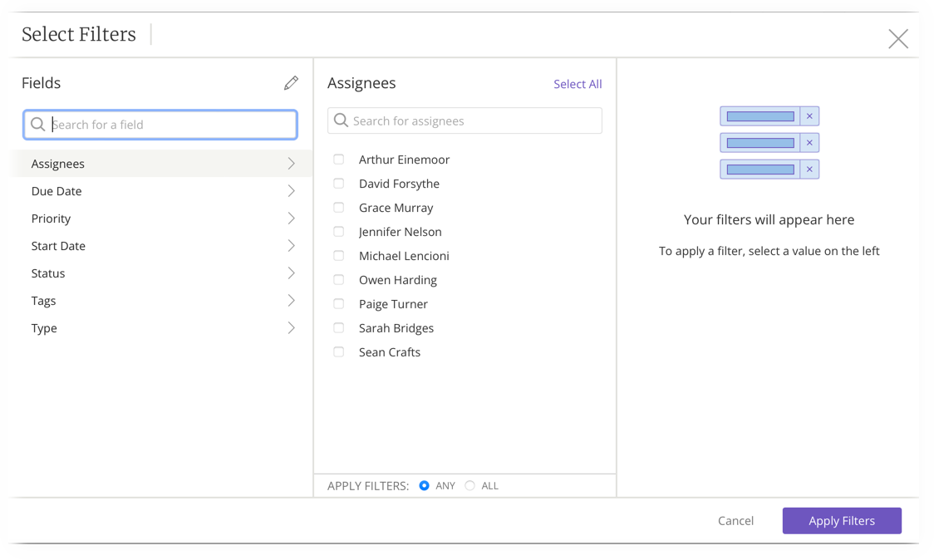
Task: Expand the Type field
Action: pos(292,327)
